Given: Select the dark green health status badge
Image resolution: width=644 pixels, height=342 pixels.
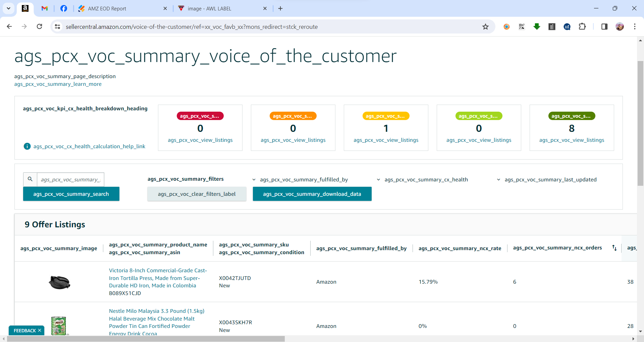Looking at the screenshot, I should tap(572, 116).
